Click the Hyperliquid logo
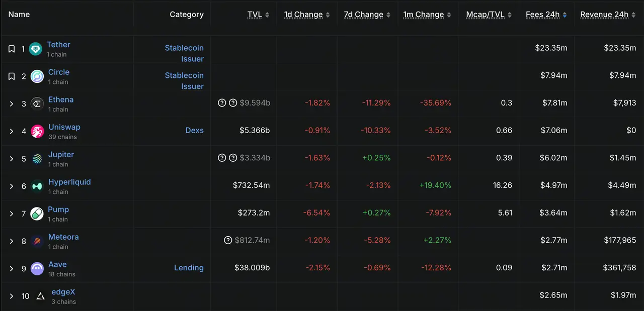The width and height of the screenshot is (644, 311). [x=37, y=186]
